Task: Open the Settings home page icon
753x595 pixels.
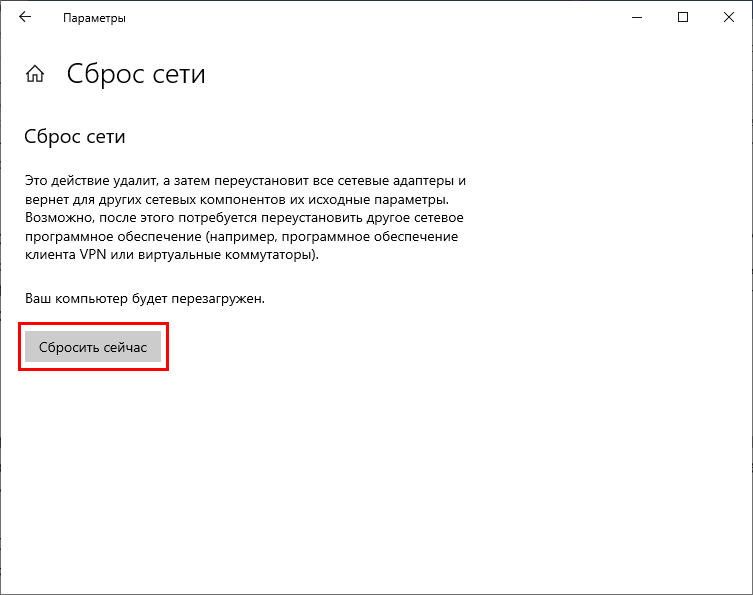Action: pos(35,74)
